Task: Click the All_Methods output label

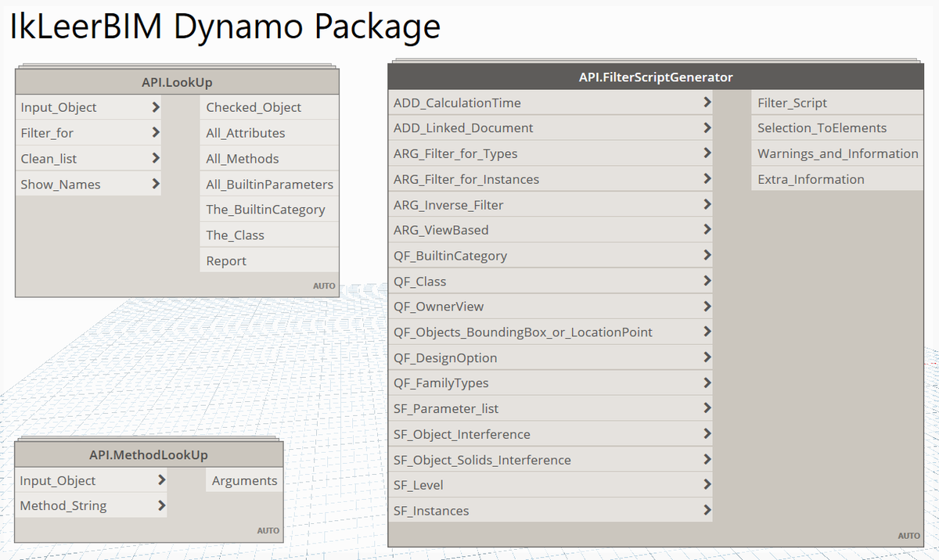Action: pos(240,158)
